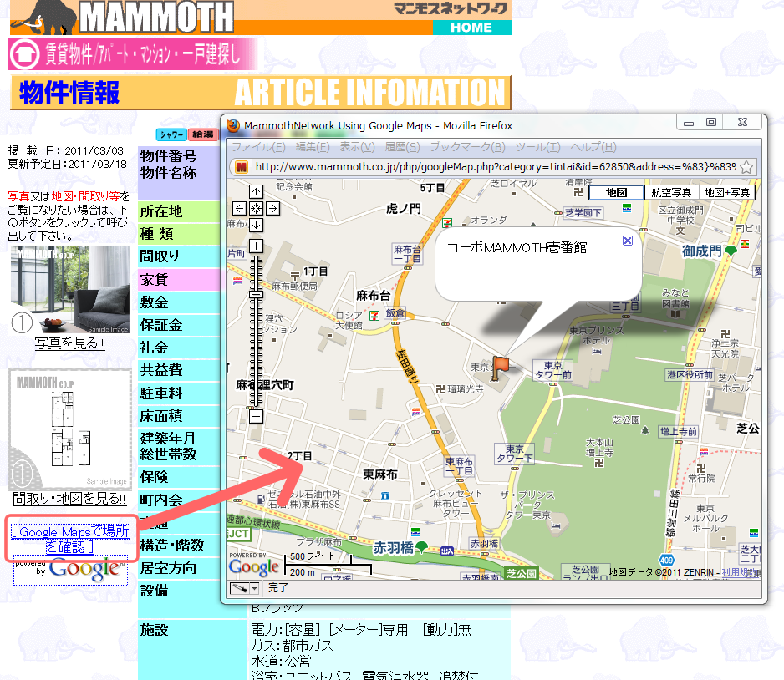Click the pink house icon in the rental banner
The width and height of the screenshot is (784, 680).
point(24,54)
